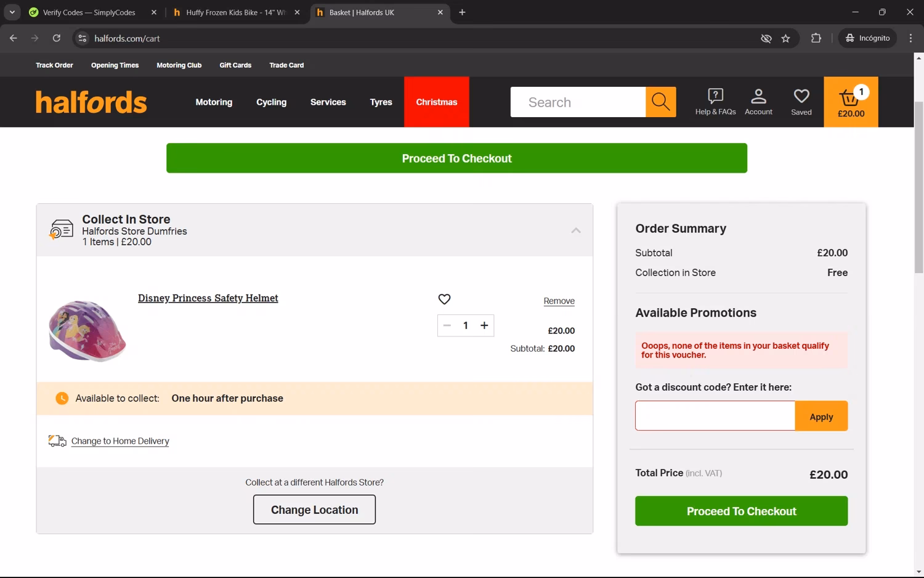
Task: Click the voucher error message text
Action: [735, 350]
